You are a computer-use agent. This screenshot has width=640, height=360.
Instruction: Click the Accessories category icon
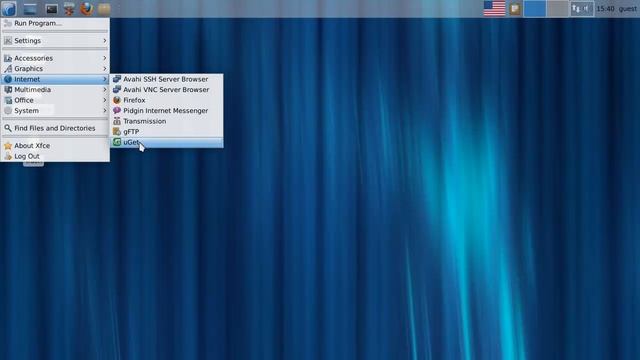[x=8, y=58]
